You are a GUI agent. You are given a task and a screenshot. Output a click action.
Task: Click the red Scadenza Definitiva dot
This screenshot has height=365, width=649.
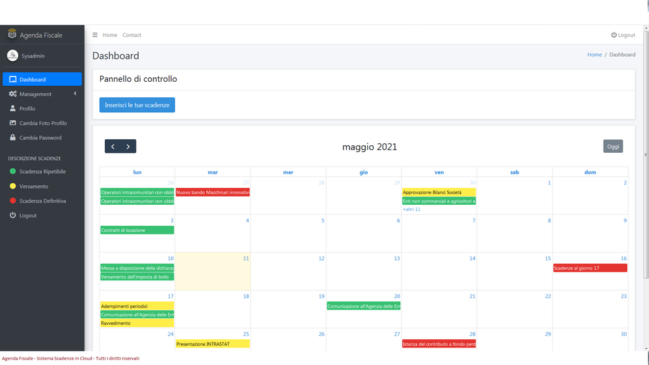coord(12,201)
